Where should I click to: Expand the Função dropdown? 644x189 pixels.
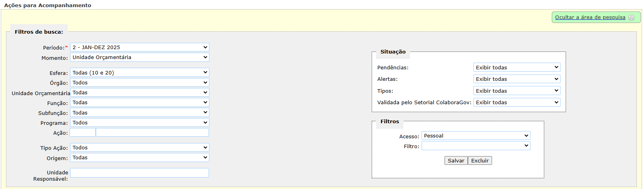(139, 103)
